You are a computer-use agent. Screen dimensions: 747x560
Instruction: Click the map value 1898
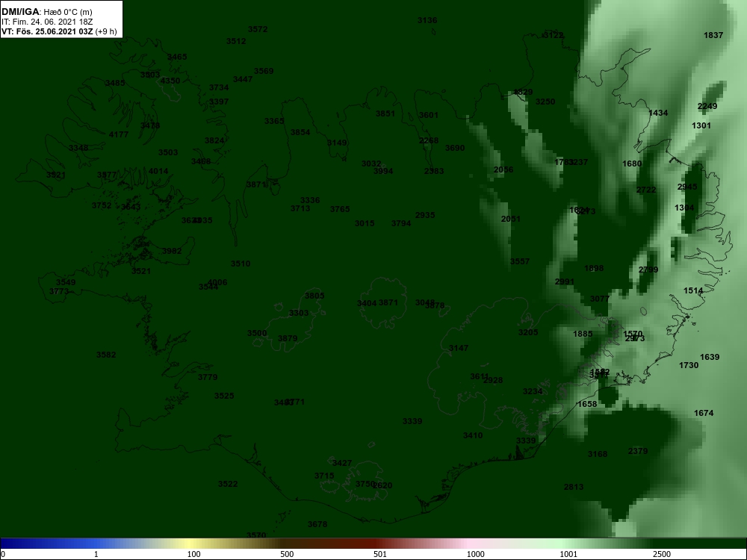tap(594, 269)
